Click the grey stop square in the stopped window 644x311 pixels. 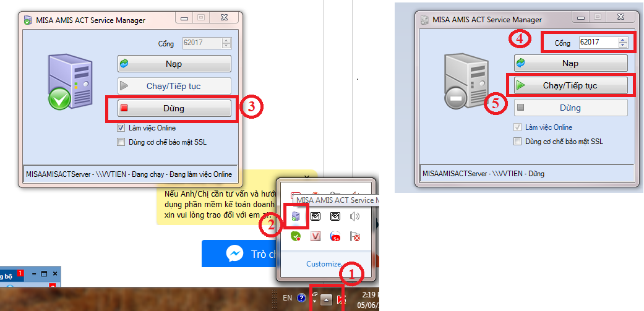pyautogui.click(x=520, y=108)
